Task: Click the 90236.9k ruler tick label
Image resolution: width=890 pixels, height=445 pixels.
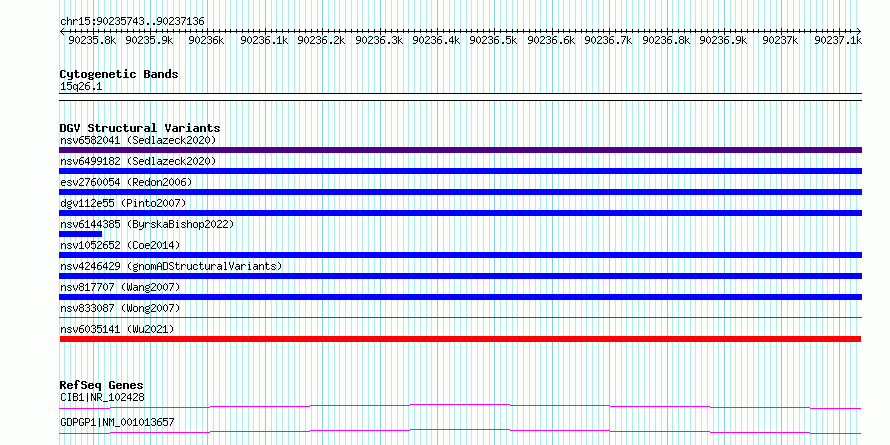Action: coord(724,41)
